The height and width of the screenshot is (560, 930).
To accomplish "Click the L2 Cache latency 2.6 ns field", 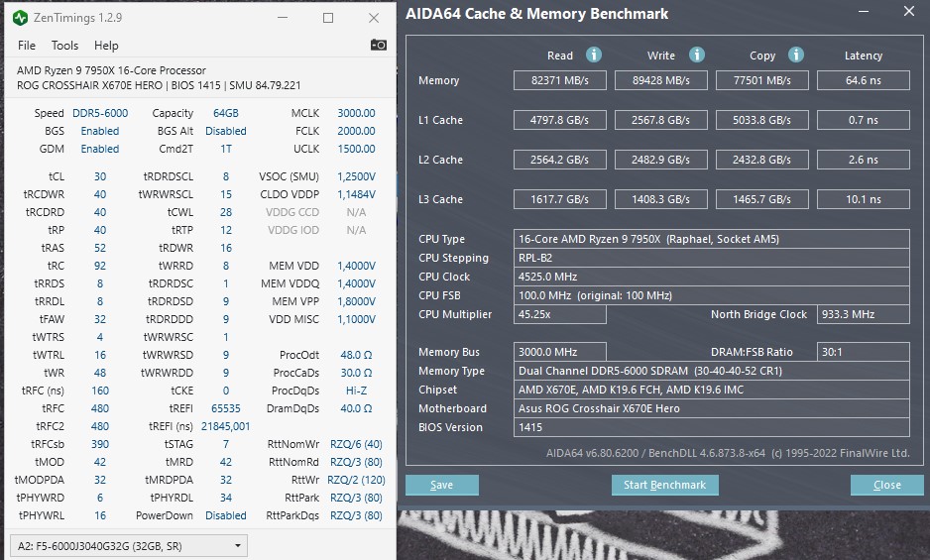I will pos(864,160).
